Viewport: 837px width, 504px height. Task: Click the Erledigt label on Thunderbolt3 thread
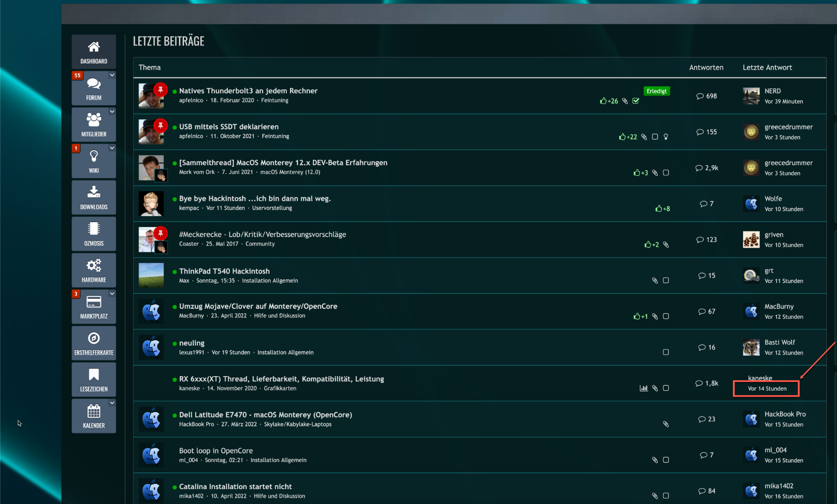click(x=657, y=91)
